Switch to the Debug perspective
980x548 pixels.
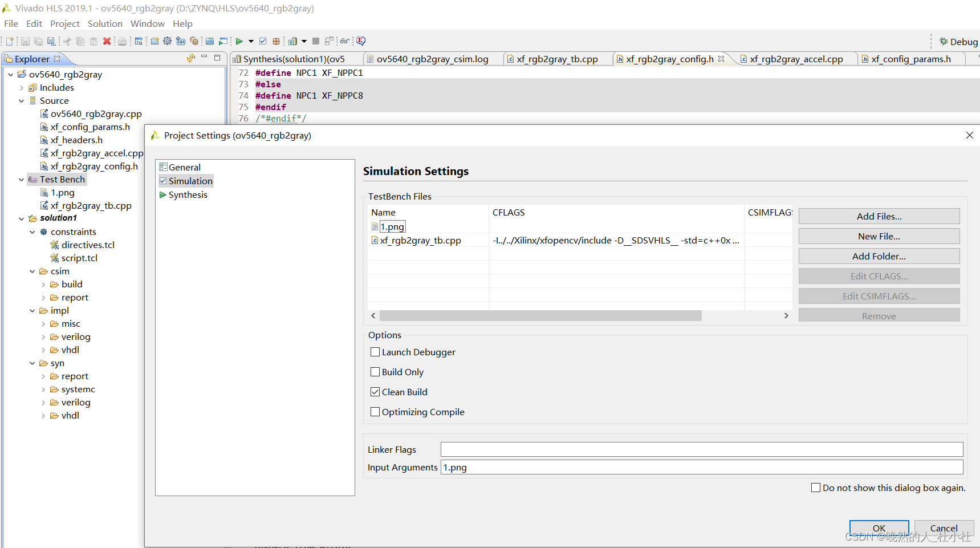click(958, 42)
